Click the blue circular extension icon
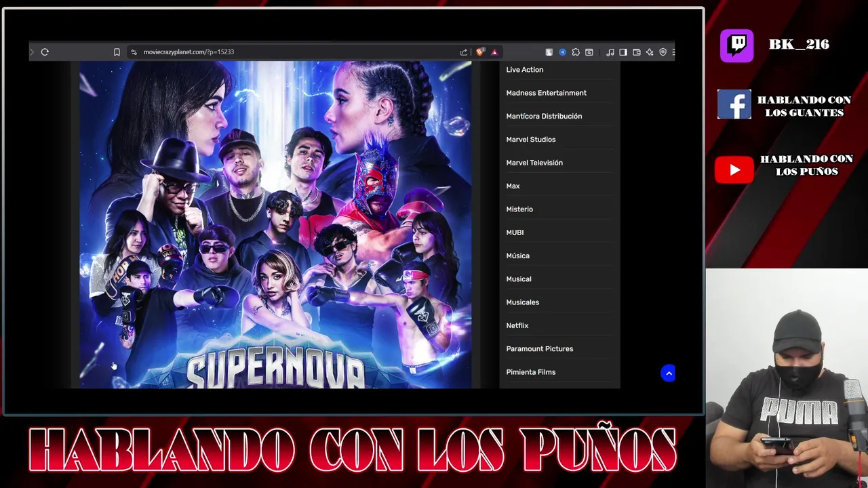Image resolution: width=868 pixels, height=488 pixels. [x=562, y=52]
